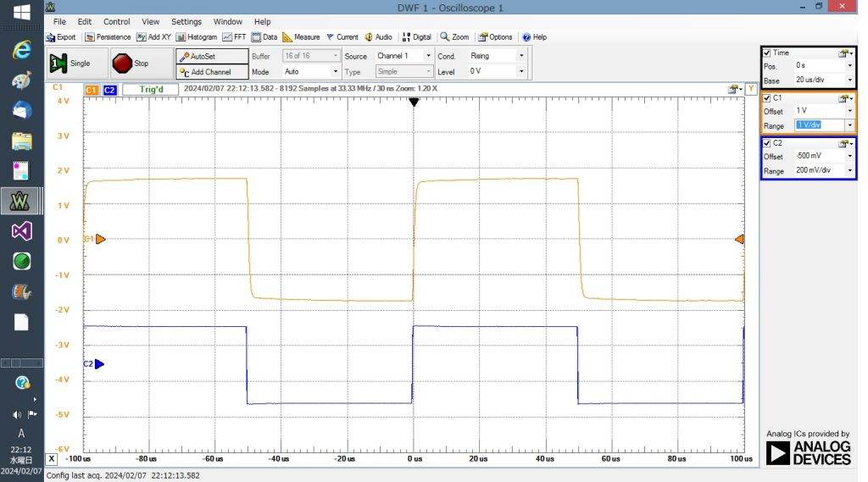
Task: Open Time panel settings gear
Action: tap(845, 53)
